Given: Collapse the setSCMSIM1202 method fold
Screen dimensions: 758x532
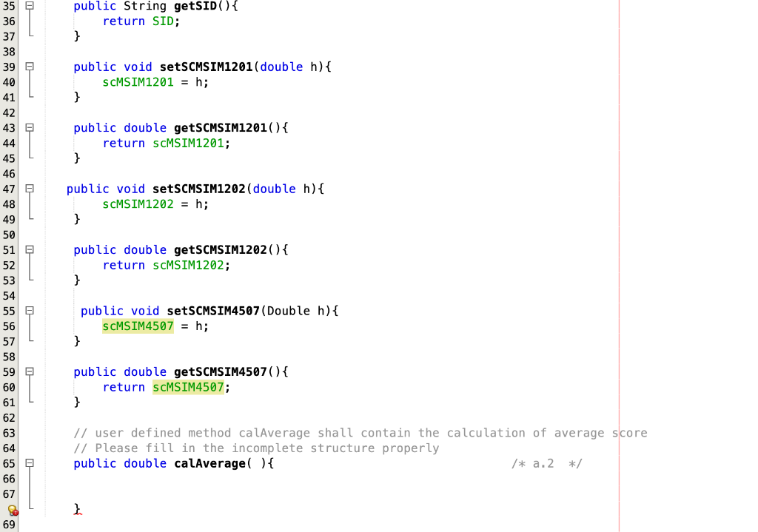Looking at the screenshot, I should [29, 189].
